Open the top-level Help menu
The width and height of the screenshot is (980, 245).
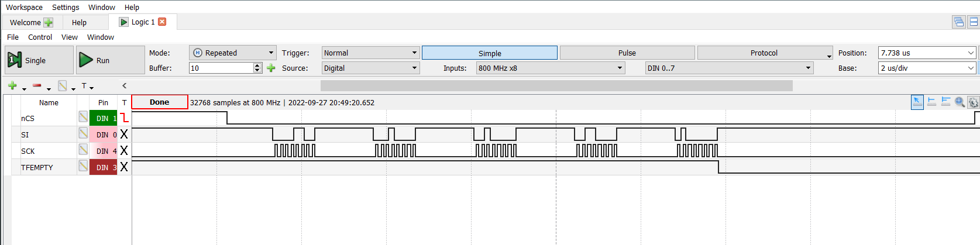132,7
